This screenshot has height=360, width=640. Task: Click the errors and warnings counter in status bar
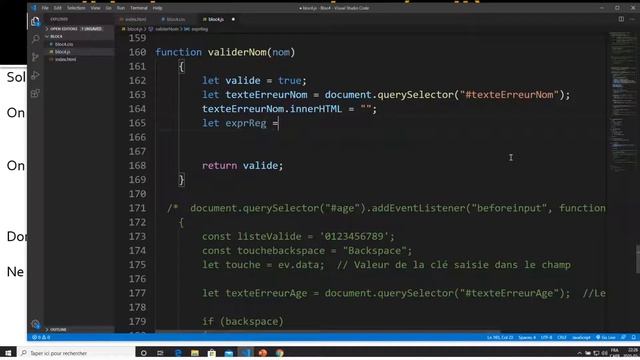point(41,337)
